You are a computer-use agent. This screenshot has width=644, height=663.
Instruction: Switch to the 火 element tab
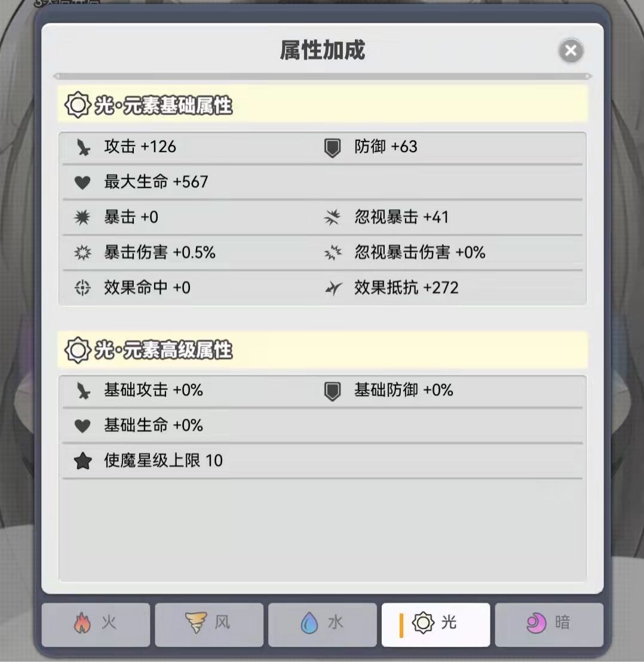click(x=96, y=625)
